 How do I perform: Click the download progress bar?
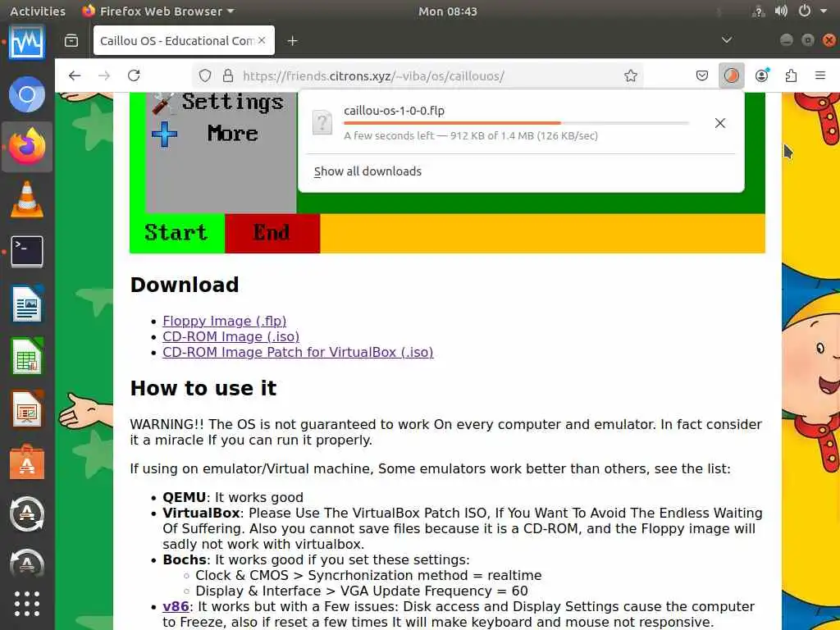(x=516, y=123)
